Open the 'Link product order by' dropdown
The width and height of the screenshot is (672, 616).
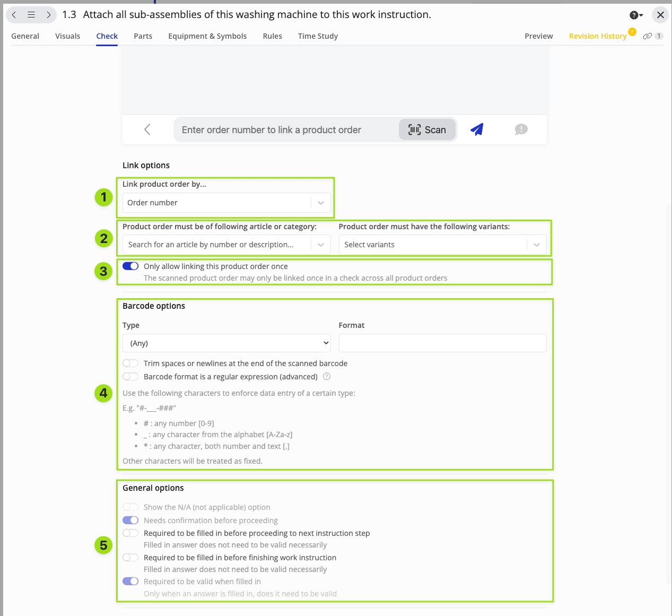pyautogui.click(x=226, y=203)
